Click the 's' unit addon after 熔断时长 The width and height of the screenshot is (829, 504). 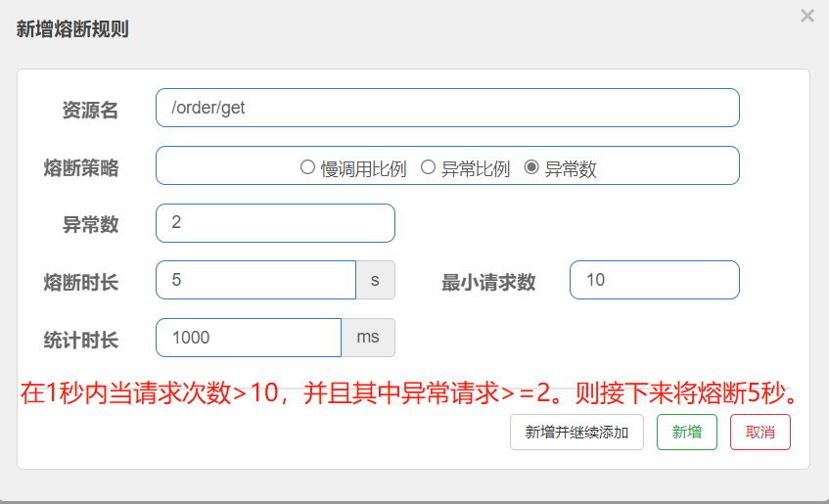click(375, 280)
